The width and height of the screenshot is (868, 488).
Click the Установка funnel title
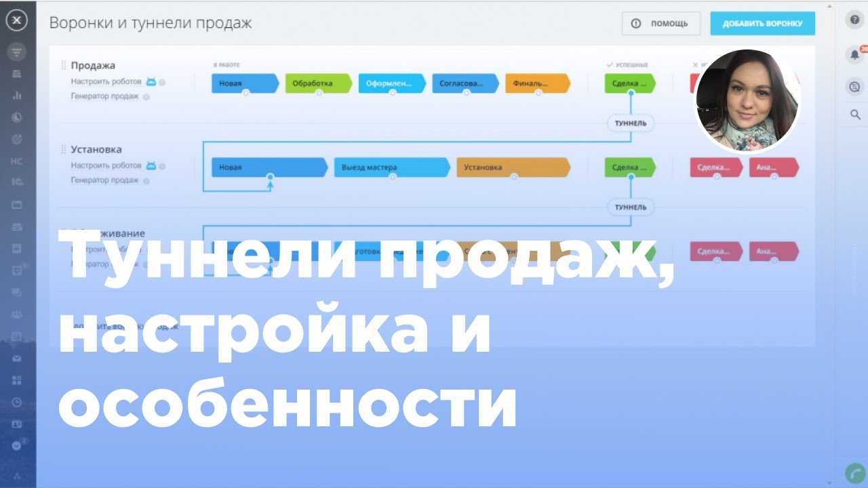pyautogui.click(x=96, y=150)
